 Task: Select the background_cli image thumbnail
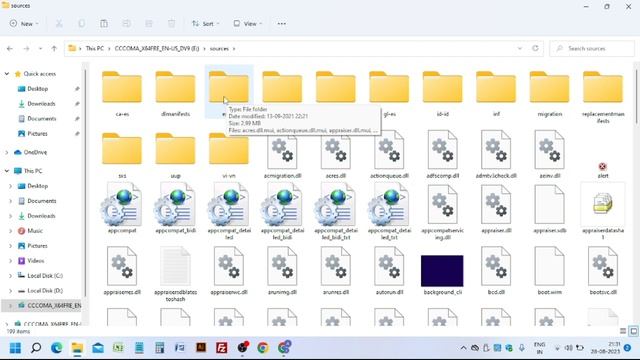pos(442,271)
